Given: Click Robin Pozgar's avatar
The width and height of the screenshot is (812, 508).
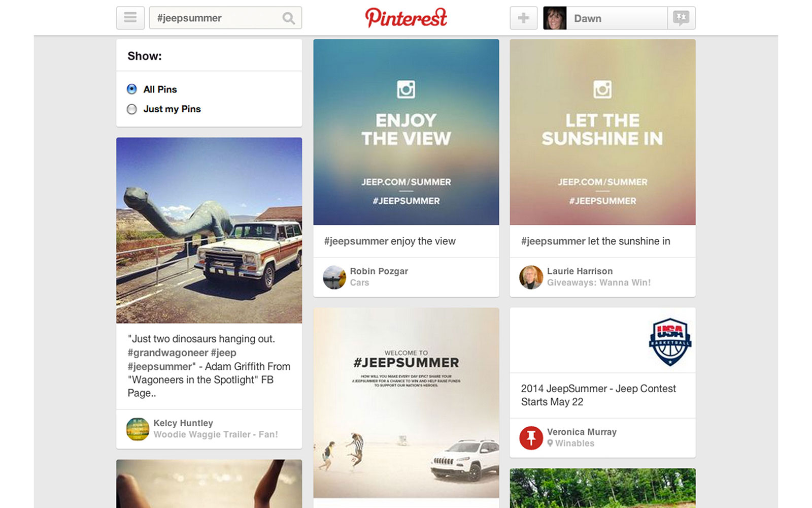Looking at the screenshot, I should pos(334,277).
